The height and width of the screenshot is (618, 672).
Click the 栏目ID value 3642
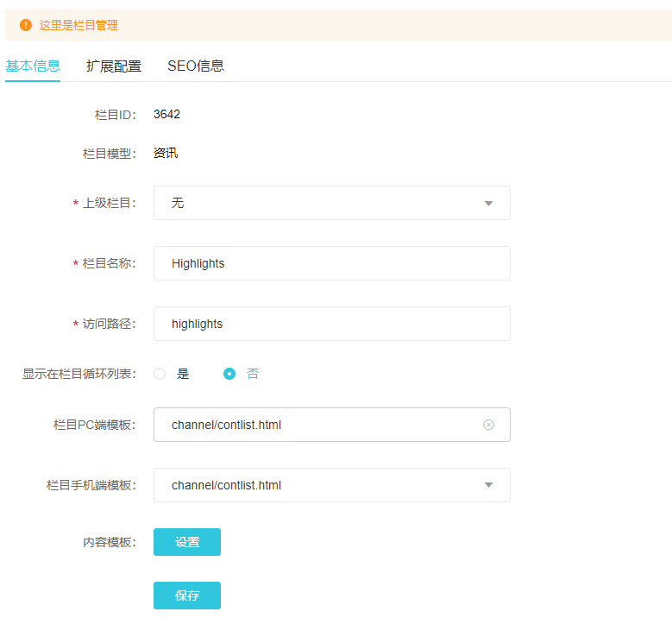click(x=166, y=114)
